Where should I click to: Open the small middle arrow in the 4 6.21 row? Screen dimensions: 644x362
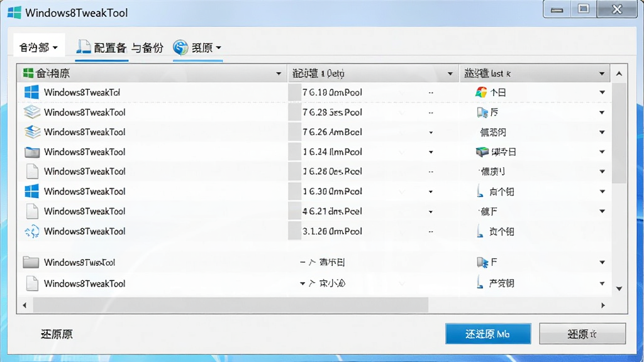pos(431,212)
